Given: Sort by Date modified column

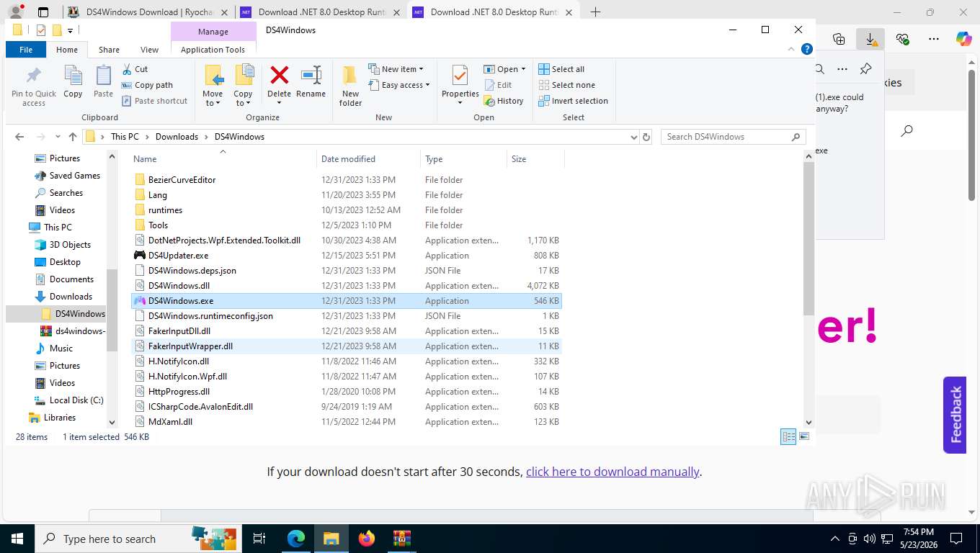Looking at the screenshot, I should click(x=367, y=159).
